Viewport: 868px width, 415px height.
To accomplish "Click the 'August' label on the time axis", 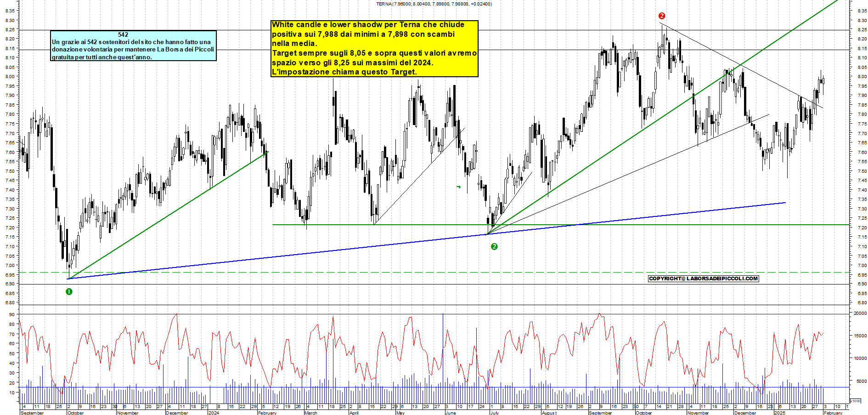I will (x=549, y=413).
